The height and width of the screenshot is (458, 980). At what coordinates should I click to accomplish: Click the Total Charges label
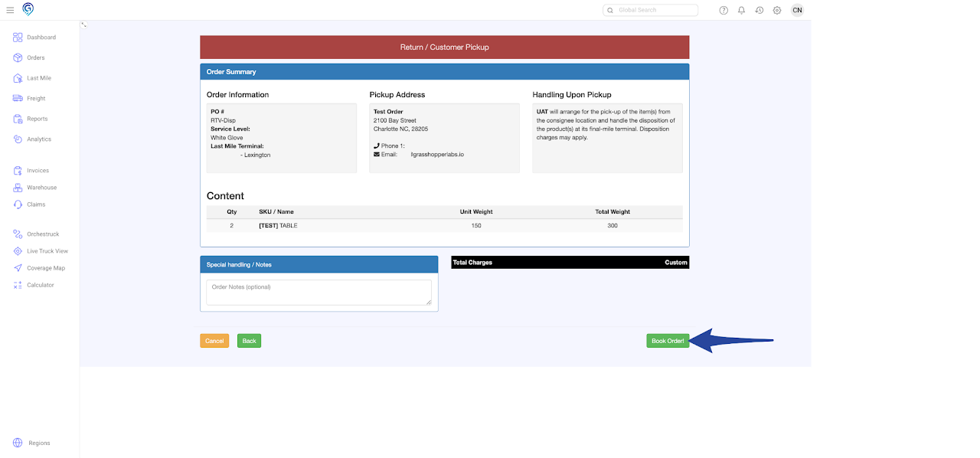point(472,263)
